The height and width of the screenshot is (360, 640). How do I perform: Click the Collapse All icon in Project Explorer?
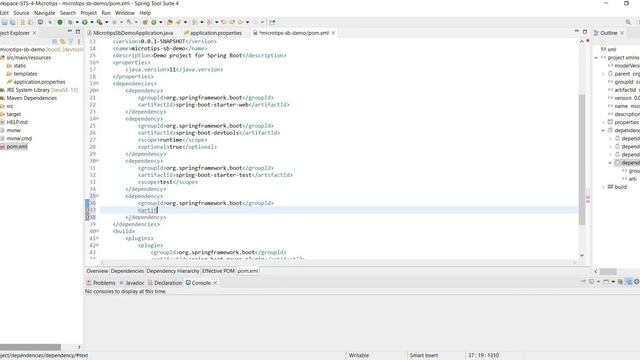(55, 41)
